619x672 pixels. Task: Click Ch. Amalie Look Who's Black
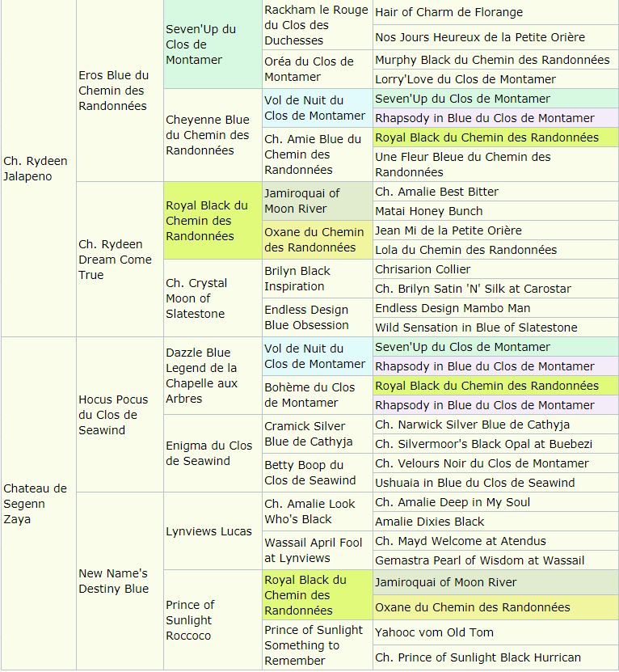318,511
